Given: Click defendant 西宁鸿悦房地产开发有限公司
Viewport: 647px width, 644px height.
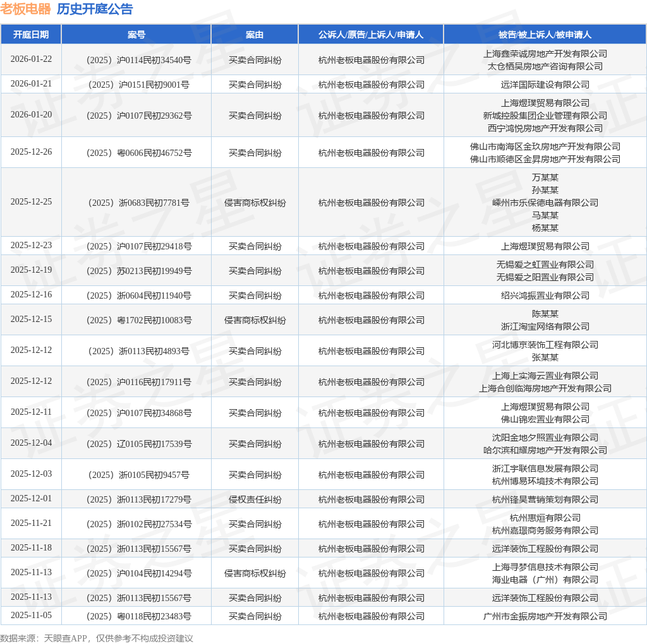Looking at the screenshot, I should pyautogui.click(x=545, y=128).
